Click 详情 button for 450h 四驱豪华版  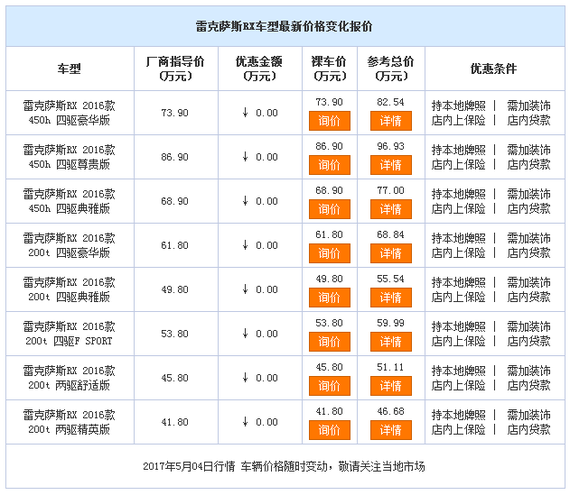pyautogui.click(x=391, y=121)
